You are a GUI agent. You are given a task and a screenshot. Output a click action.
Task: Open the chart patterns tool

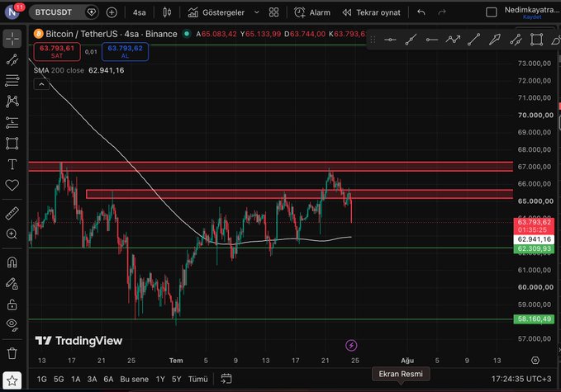(x=12, y=102)
